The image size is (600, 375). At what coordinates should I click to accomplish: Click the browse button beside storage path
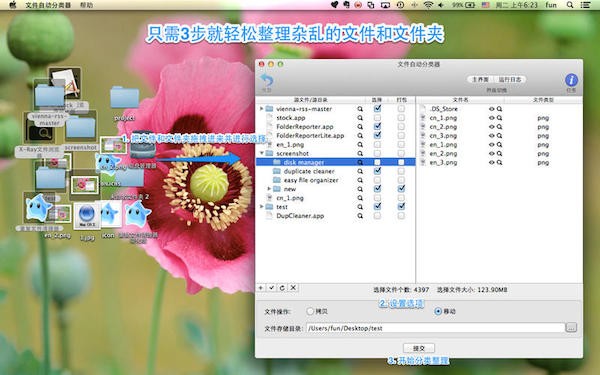(x=571, y=328)
